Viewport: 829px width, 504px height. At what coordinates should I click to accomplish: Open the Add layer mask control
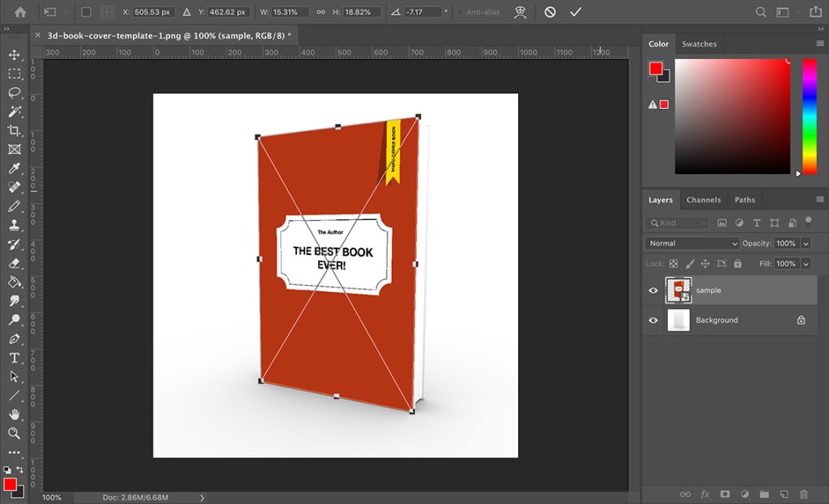coord(725,493)
